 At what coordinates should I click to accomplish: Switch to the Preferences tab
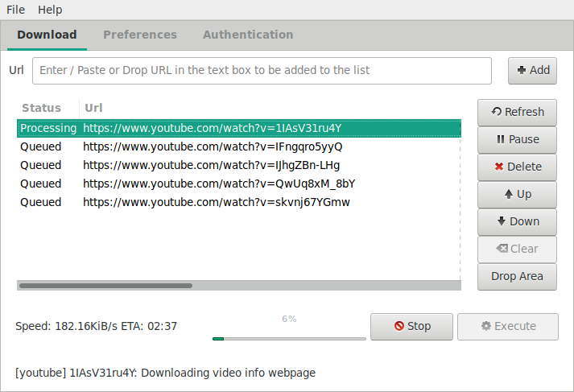pos(140,35)
